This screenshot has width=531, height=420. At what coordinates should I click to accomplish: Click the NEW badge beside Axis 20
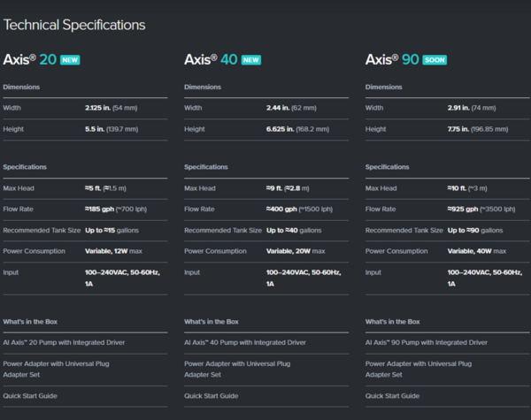(70, 60)
